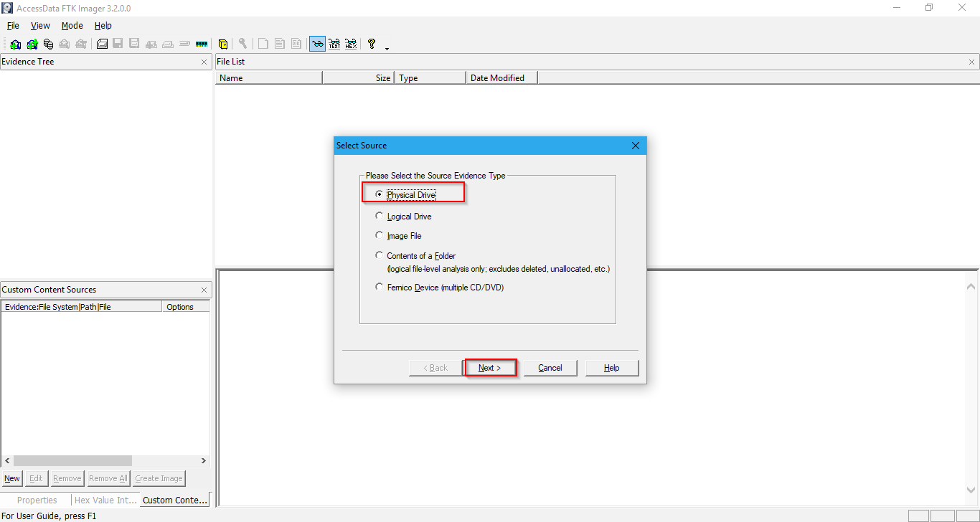Select the Logical Drive radio button
Viewport: 980px width, 522px height.
[380, 216]
